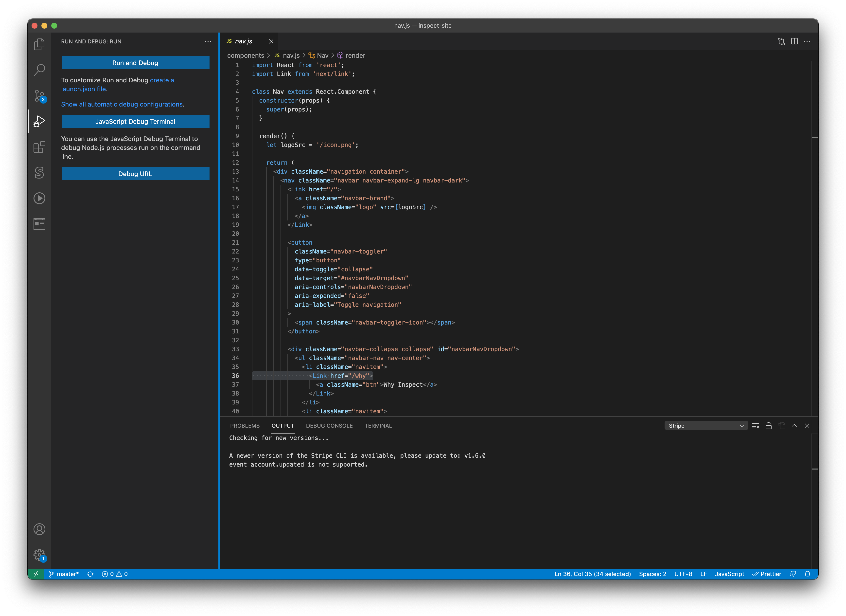Open the Explorer view icon
Screen dimensions: 846x616
tap(39, 44)
